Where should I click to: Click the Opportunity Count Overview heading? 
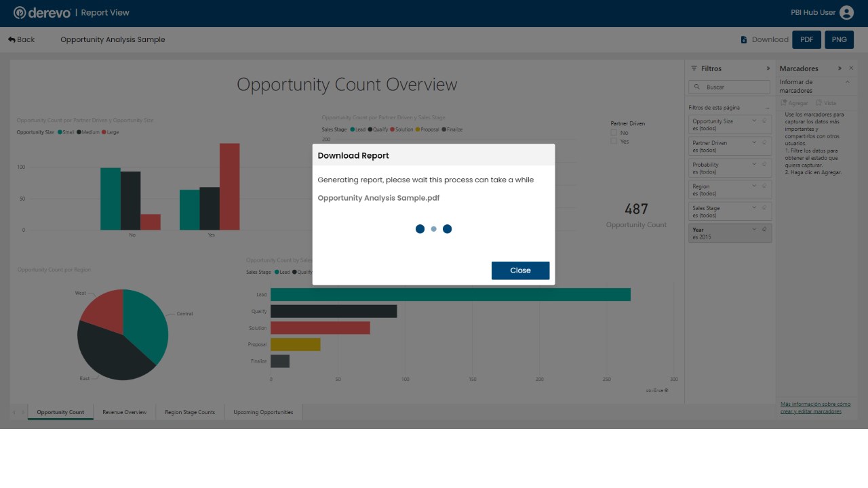347,85
